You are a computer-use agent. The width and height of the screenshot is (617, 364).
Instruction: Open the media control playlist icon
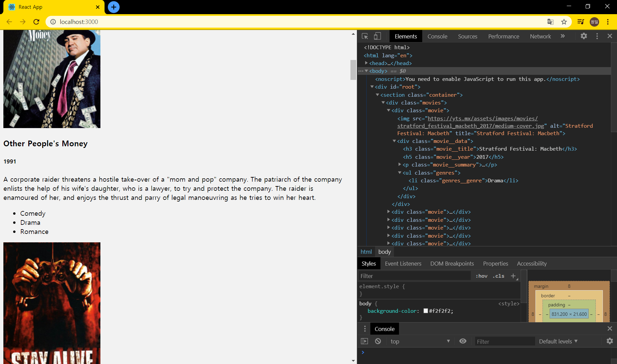581,22
